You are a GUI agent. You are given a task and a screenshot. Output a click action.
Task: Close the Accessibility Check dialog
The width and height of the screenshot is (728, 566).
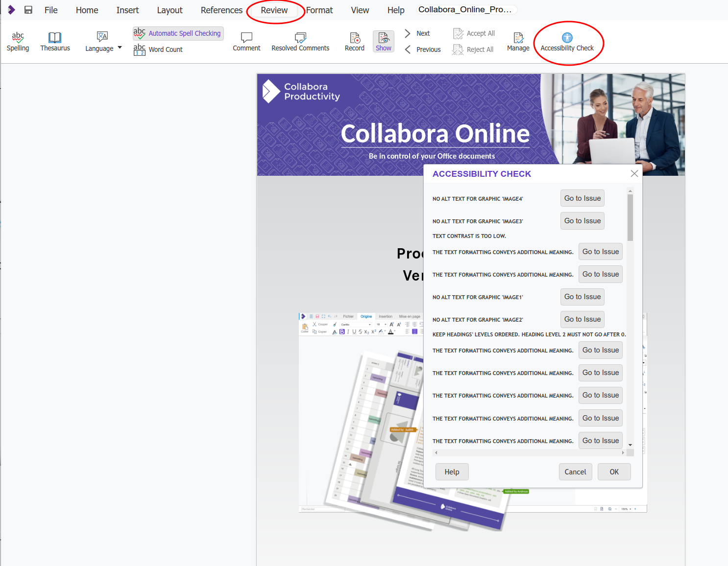pyautogui.click(x=634, y=174)
